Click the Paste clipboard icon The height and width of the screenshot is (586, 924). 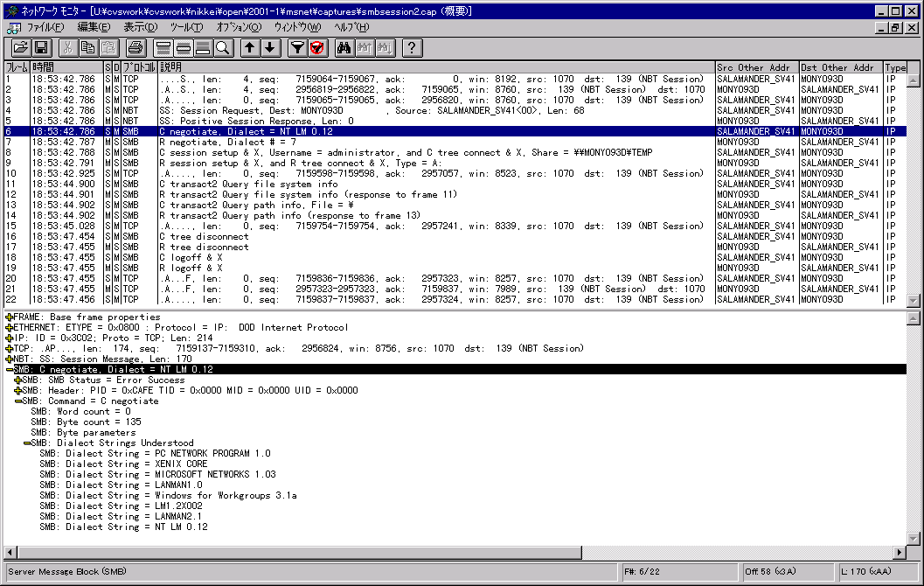(x=109, y=48)
